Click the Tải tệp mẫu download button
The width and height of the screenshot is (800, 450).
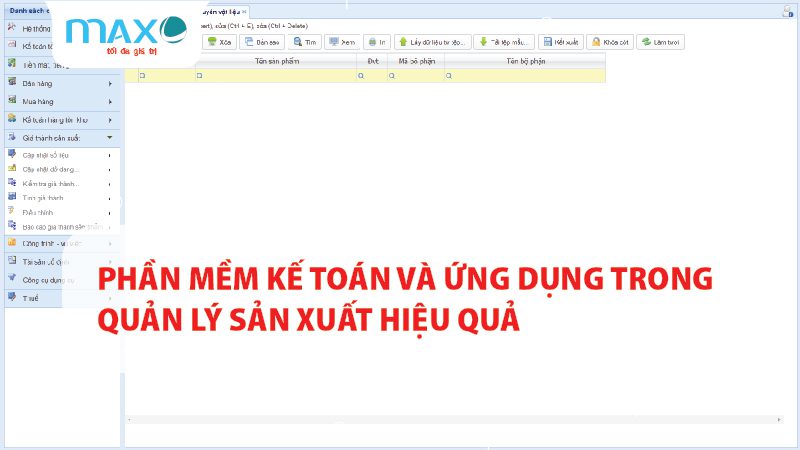[504, 42]
